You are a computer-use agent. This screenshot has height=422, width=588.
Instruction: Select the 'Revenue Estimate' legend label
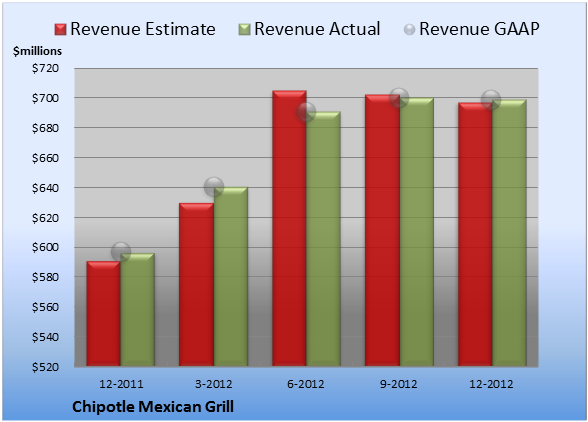[x=143, y=29]
